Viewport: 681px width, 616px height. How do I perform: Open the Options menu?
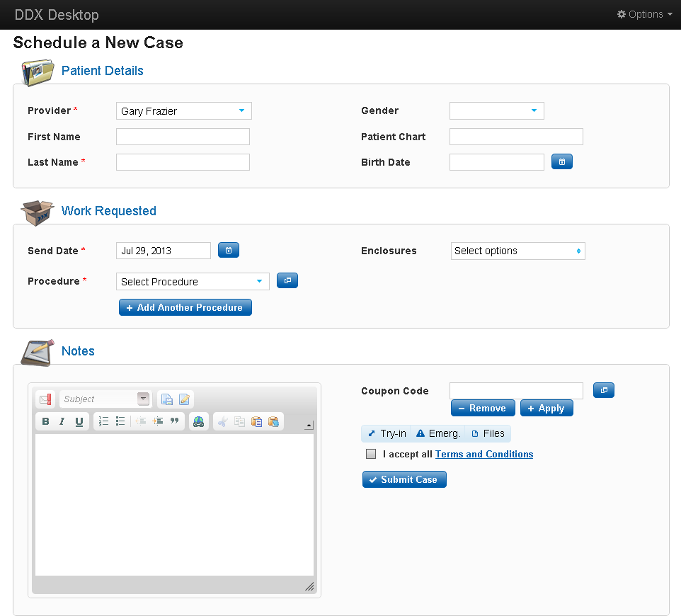click(x=644, y=14)
